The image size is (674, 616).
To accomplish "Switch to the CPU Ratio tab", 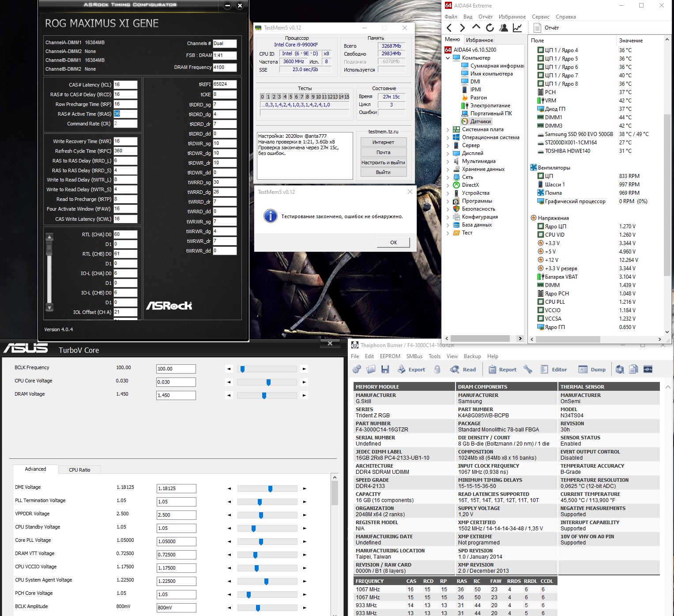I will pyautogui.click(x=79, y=470).
